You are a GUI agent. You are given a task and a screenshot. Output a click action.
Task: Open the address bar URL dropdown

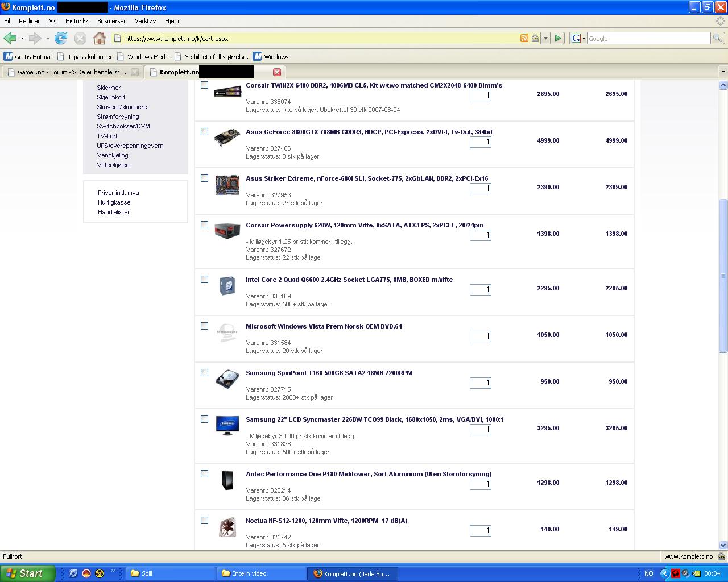point(545,38)
